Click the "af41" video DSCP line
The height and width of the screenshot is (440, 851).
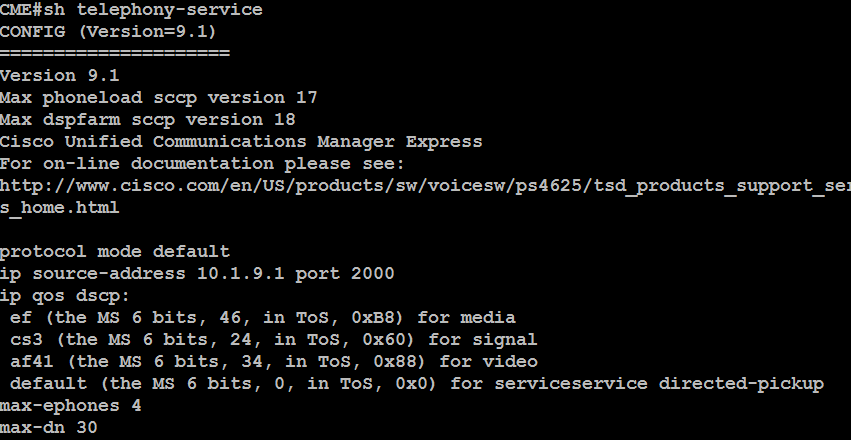(x=273, y=361)
